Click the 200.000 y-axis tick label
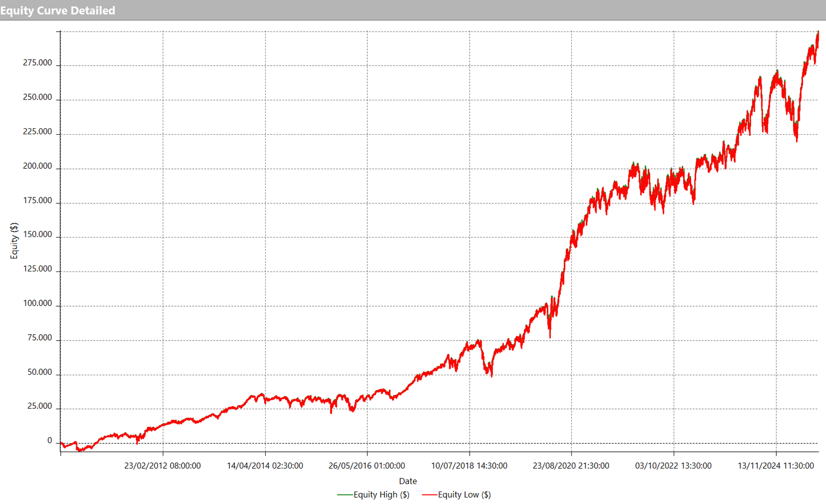 (37, 166)
